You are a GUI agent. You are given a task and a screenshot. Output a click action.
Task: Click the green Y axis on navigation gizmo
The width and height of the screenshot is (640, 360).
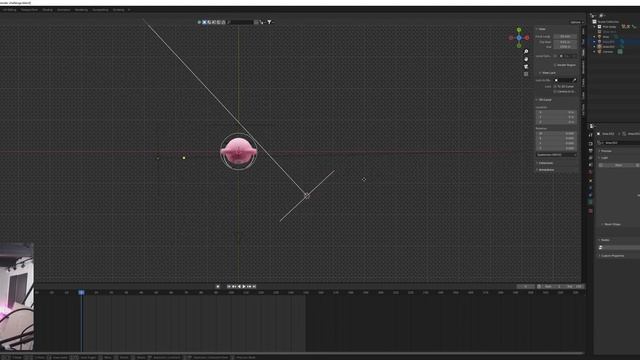click(519, 30)
